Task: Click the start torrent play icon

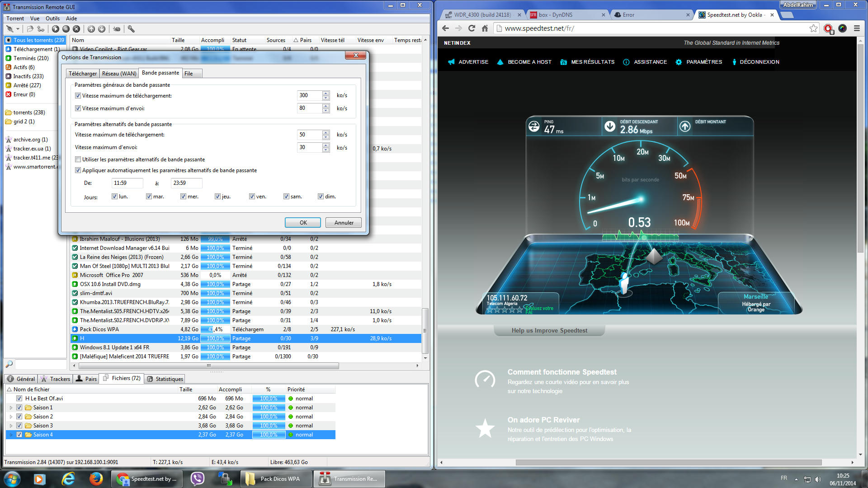Action: tap(56, 29)
